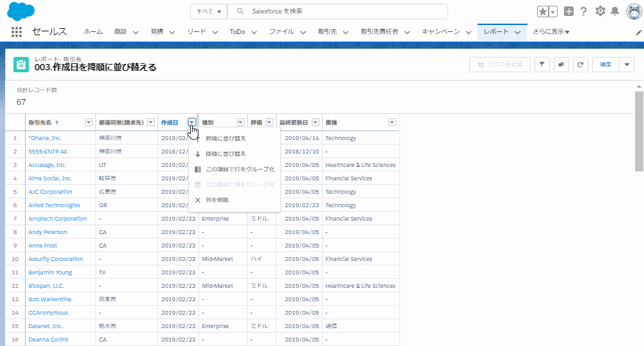
Task: Open more actions dropdown beside 編集
Action: 627,65
